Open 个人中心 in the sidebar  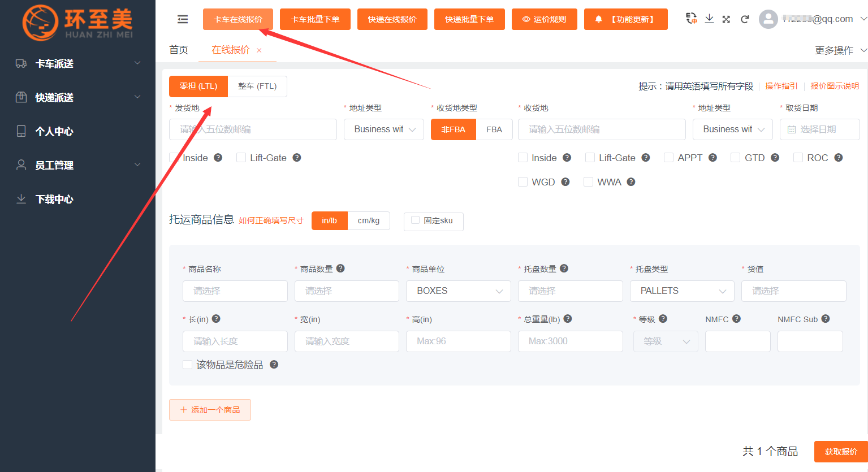click(54, 131)
